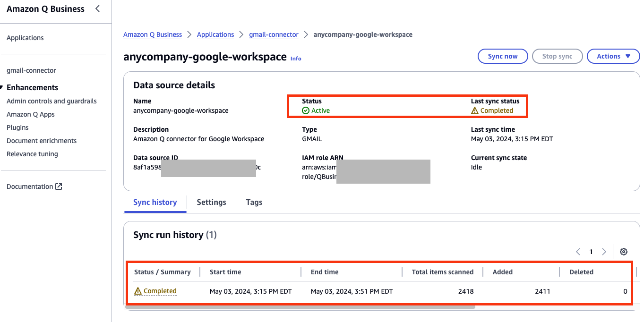Follow the Amazon Q Business breadcrumb link
Screen dimensions: 644x322
(x=153, y=34)
